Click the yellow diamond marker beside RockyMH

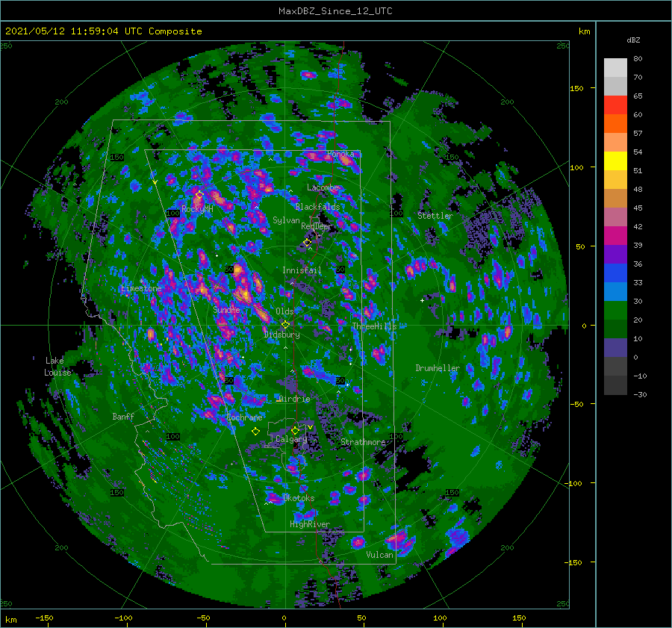[x=199, y=195]
